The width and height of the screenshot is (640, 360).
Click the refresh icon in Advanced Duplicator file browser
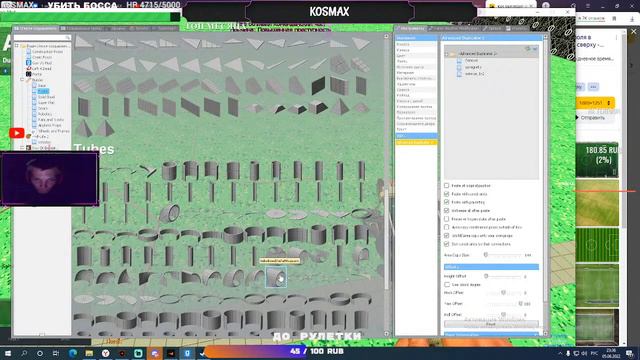[x=528, y=49]
